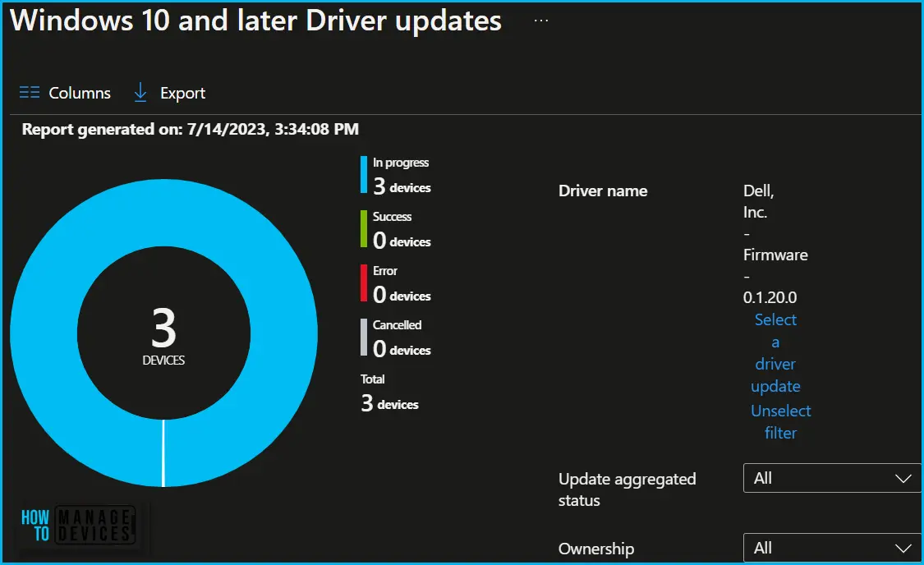Click the red Error legend swatch

click(x=364, y=282)
